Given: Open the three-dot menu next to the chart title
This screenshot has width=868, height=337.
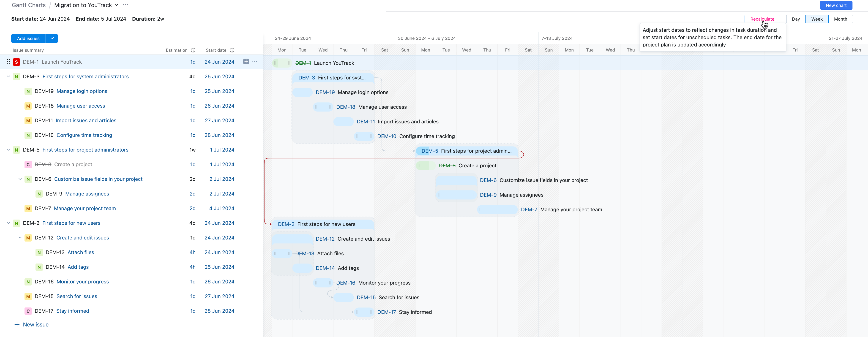Looking at the screenshot, I should [x=125, y=5].
